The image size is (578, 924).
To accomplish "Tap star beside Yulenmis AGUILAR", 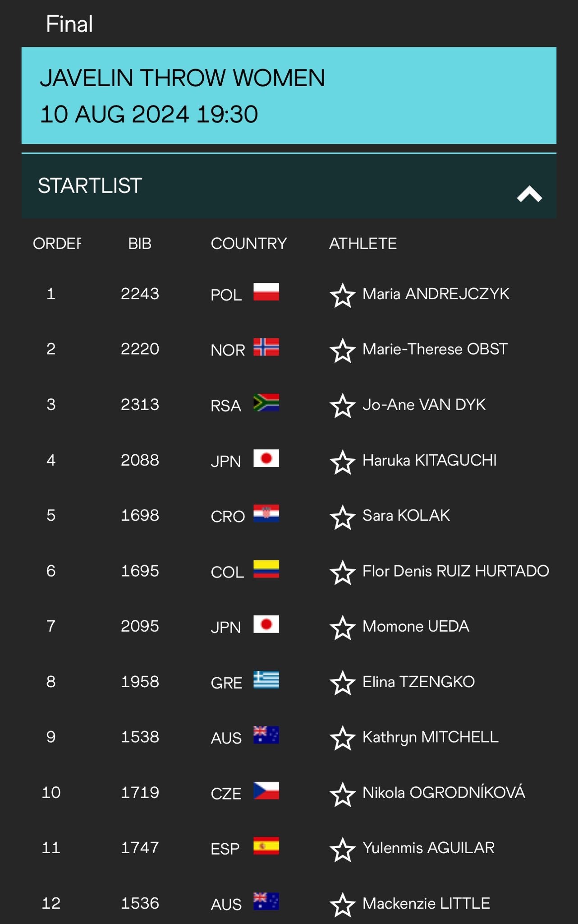I will [343, 850].
